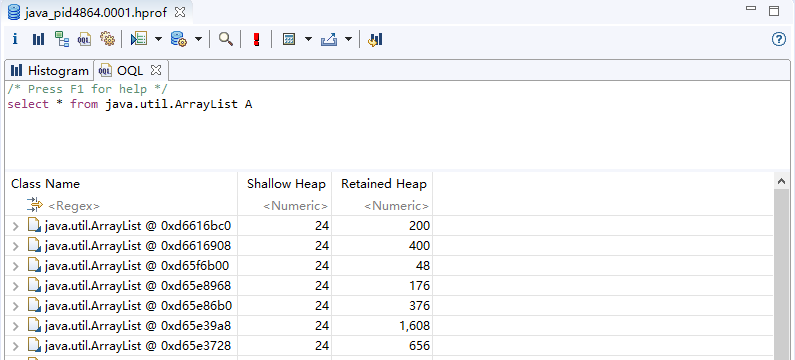
Task: Click object icon of ArrayList @ 0xd65e86b0
Action: (34, 305)
